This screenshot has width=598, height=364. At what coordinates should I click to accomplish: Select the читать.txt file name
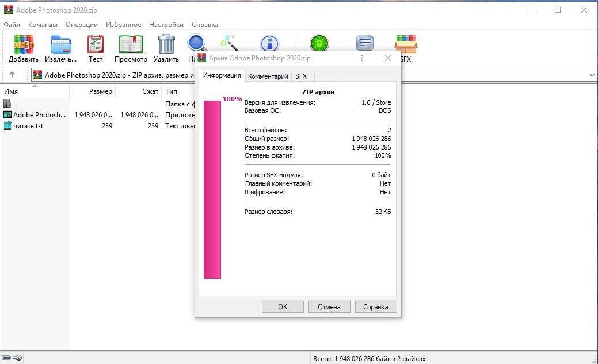28,126
